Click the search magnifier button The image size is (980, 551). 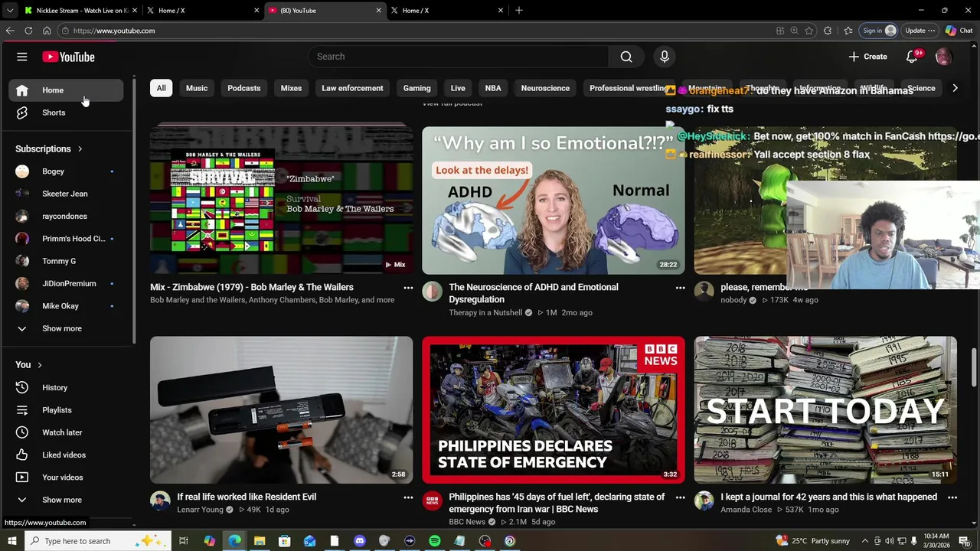coord(626,57)
